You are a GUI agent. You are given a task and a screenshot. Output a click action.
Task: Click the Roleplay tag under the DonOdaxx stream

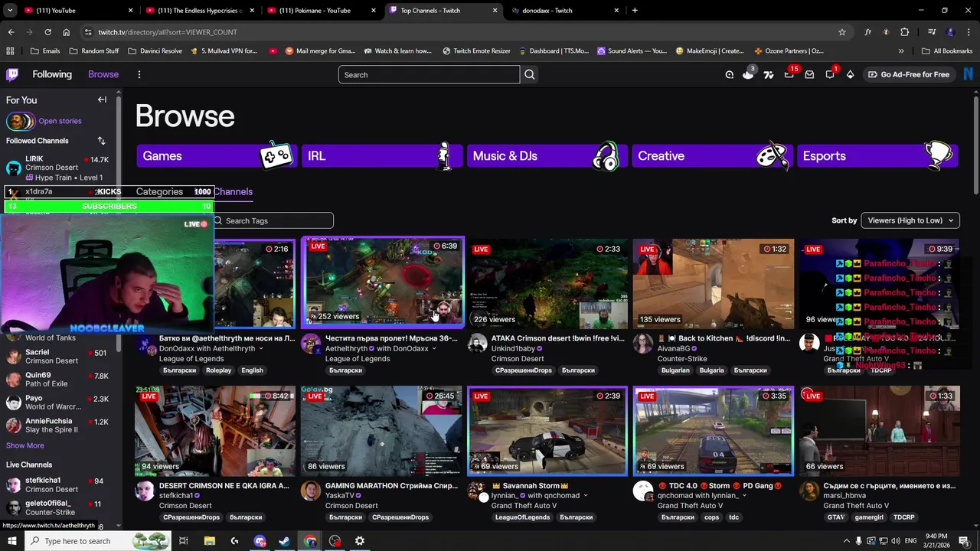[218, 370]
